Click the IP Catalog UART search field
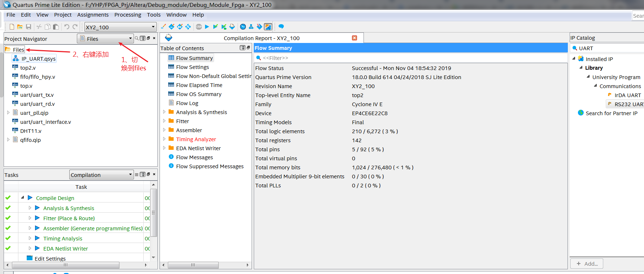Image resolution: width=644 pixels, height=274 pixels. (x=608, y=48)
